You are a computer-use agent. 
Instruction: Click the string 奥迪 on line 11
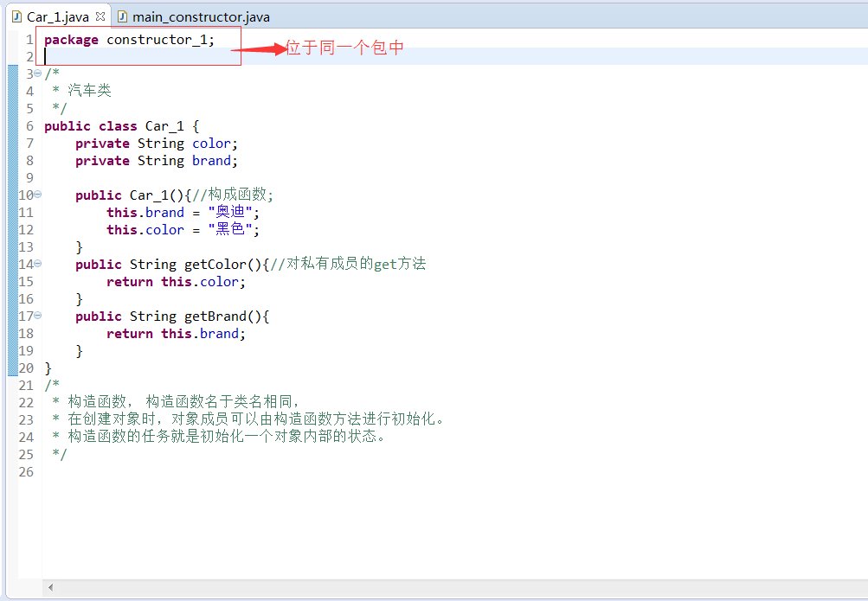229,212
